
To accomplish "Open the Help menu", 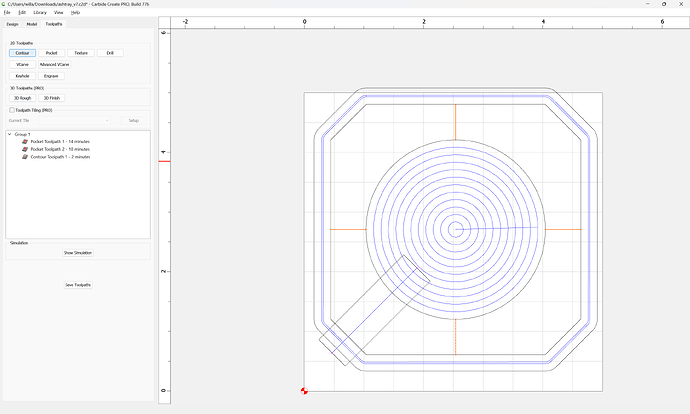I will click(76, 12).
